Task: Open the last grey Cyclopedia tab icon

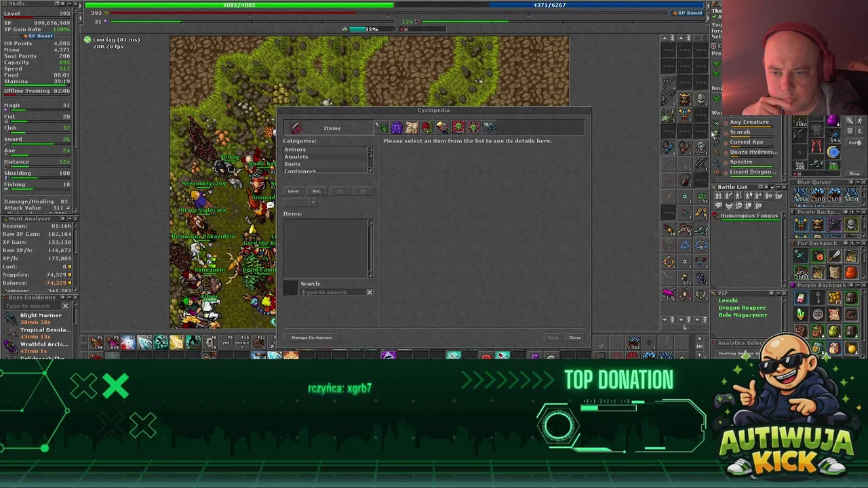Action: [489, 127]
